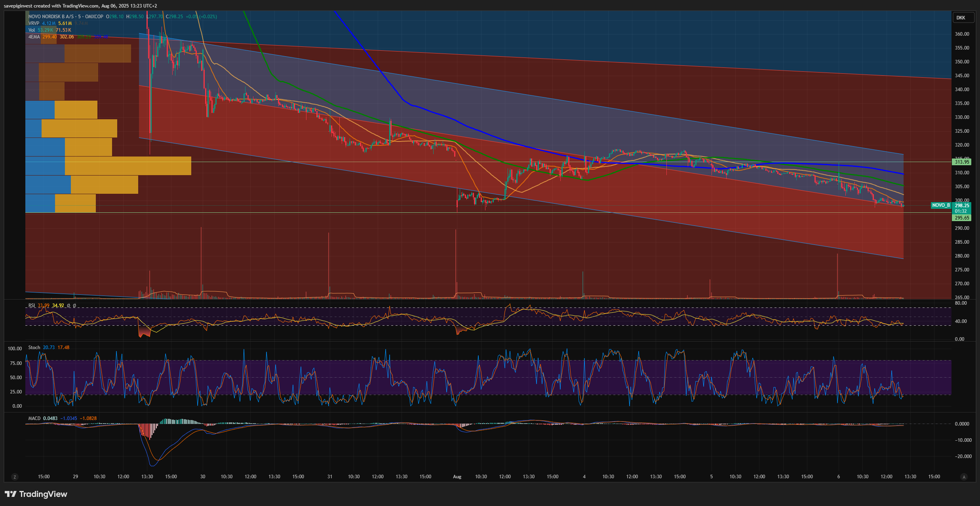
Task: Click the TradingView logo
Action: pyautogui.click(x=36, y=494)
